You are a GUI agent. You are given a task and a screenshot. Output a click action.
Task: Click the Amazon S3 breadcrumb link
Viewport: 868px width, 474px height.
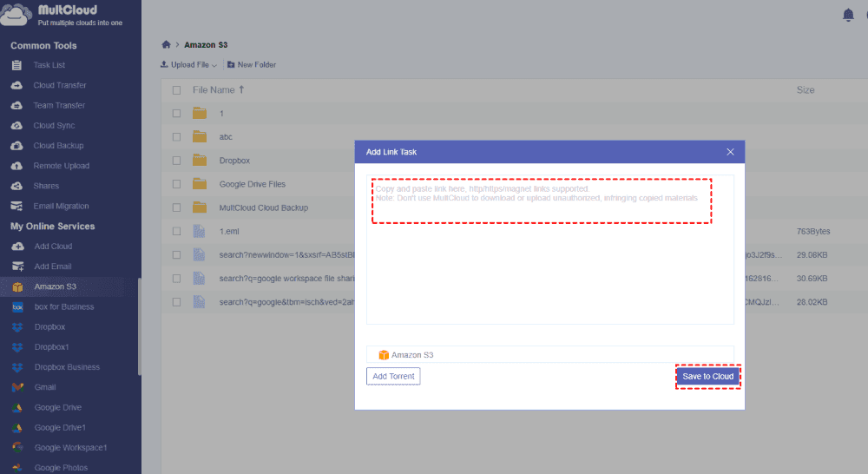tap(206, 45)
